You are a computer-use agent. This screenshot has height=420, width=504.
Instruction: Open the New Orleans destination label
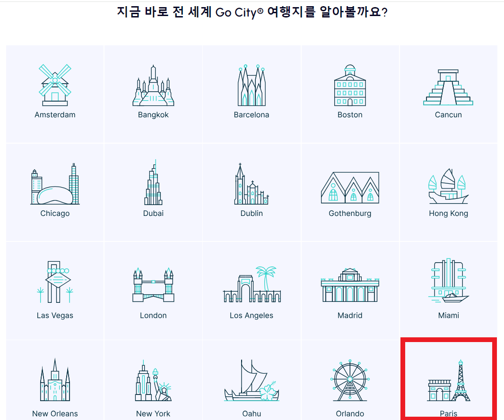click(x=55, y=414)
